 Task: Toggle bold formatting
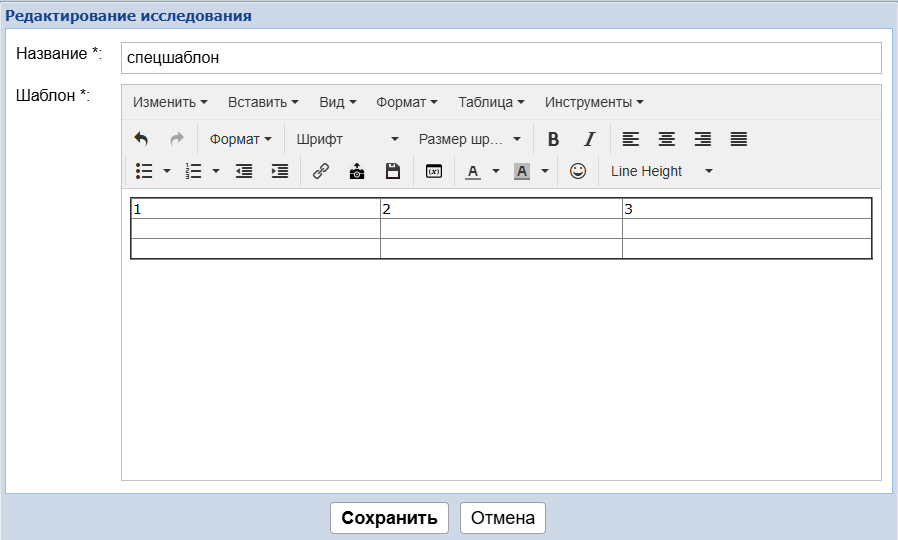tap(553, 139)
